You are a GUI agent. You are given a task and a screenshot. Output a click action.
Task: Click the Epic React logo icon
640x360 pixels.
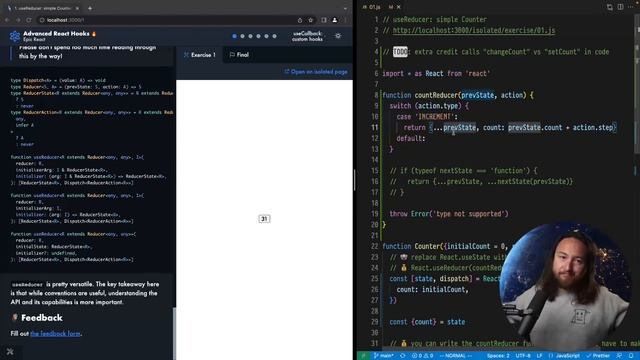(x=15, y=36)
